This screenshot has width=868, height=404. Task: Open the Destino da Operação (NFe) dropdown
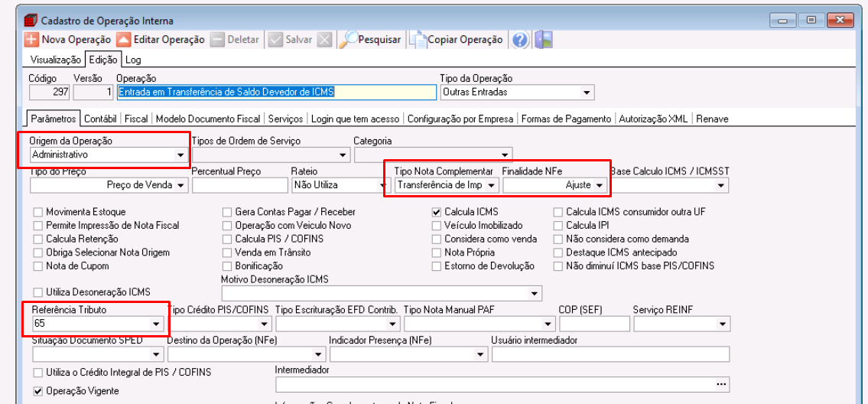[318, 353]
